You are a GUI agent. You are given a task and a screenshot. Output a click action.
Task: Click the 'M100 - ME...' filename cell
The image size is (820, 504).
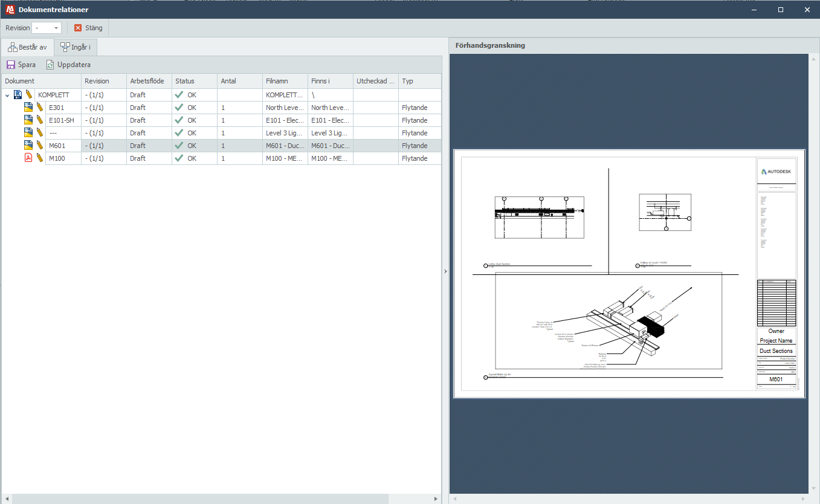(285, 158)
